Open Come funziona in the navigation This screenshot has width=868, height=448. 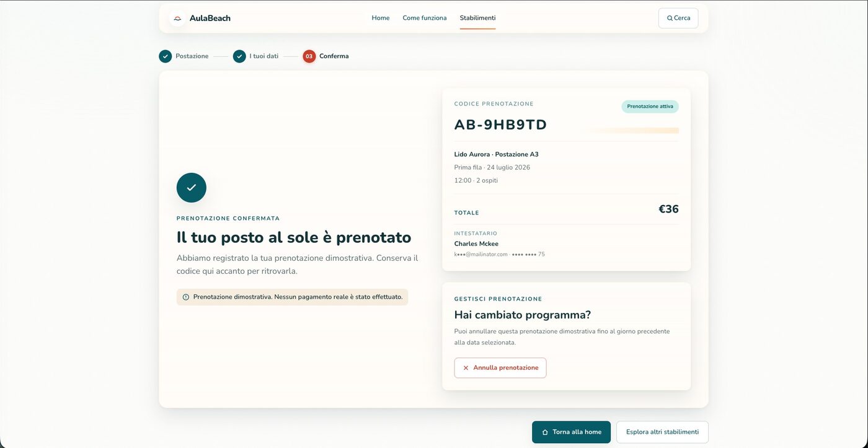tap(425, 18)
